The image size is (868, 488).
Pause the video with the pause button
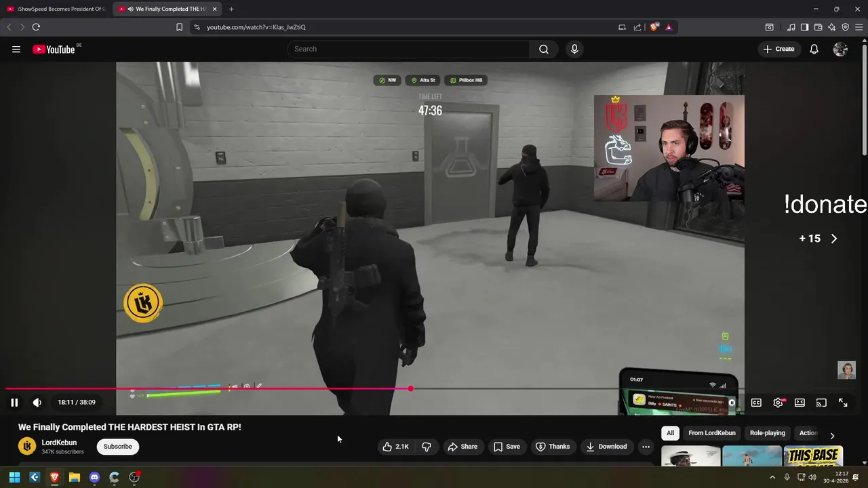point(14,403)
